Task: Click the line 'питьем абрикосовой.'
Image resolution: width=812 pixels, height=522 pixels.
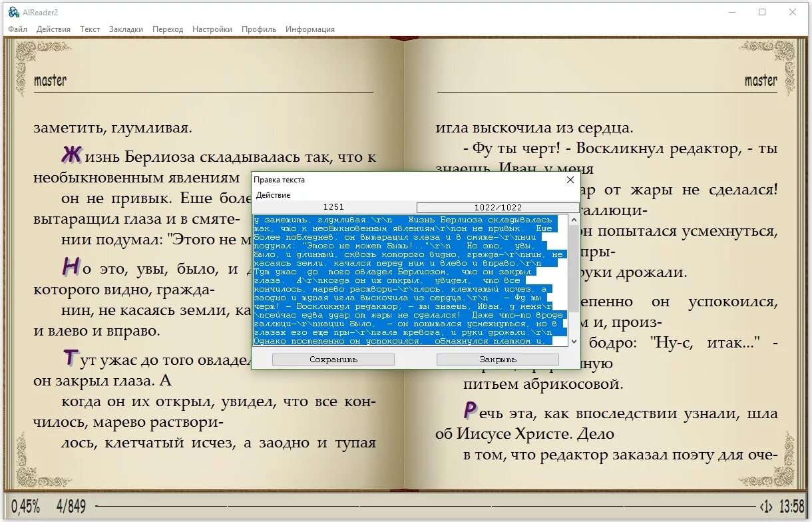Action: point(543,384)
